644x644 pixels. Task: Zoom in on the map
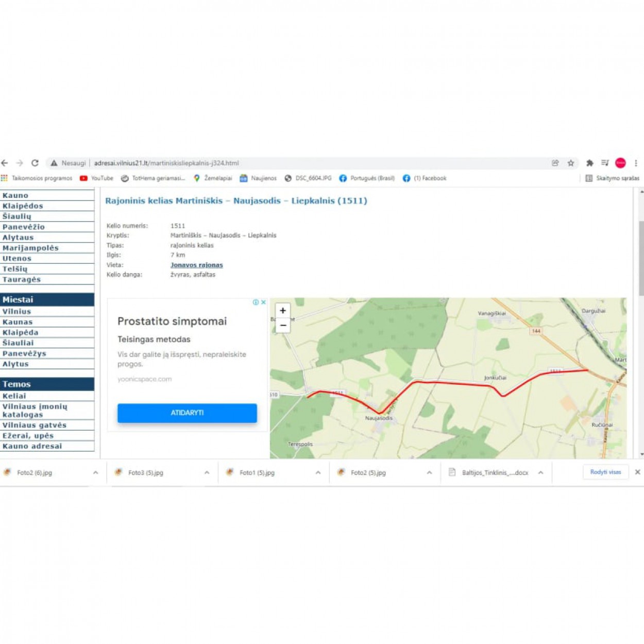pyautogui.click(x=283, y=311)
